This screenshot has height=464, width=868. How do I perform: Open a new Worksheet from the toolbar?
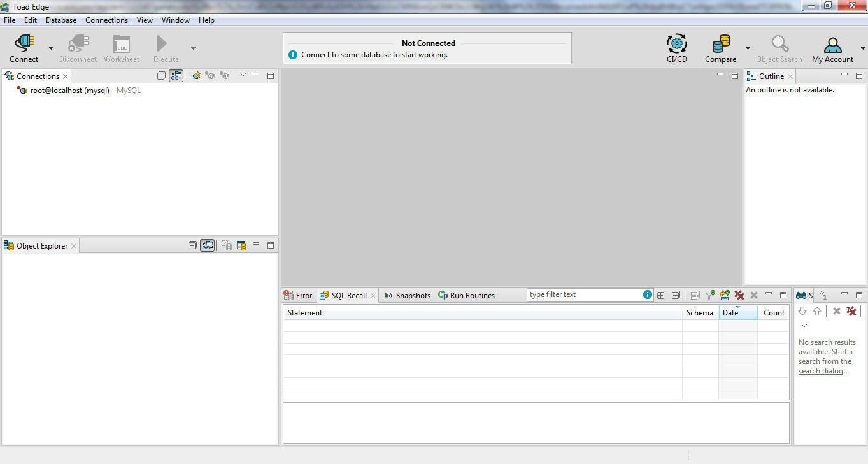[x=121, y=43]
